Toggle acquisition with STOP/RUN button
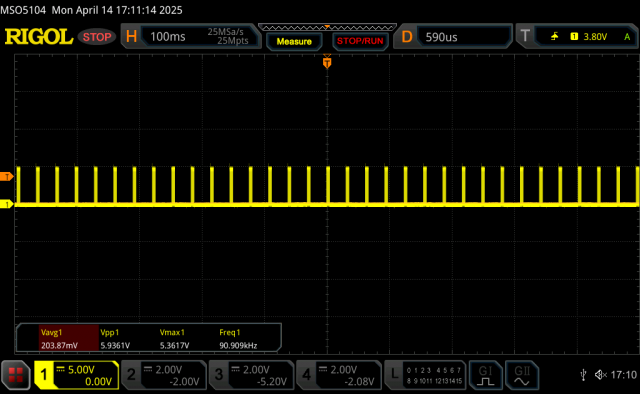Viewport: 640px width, 394px height. click(360, 41)
